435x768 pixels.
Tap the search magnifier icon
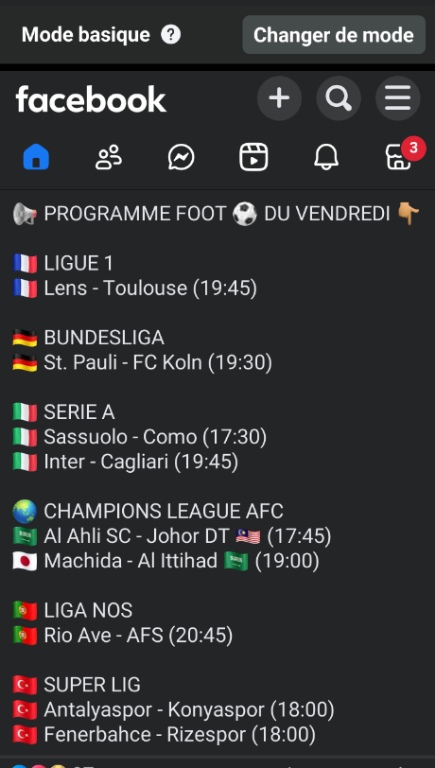pos(338,98)
